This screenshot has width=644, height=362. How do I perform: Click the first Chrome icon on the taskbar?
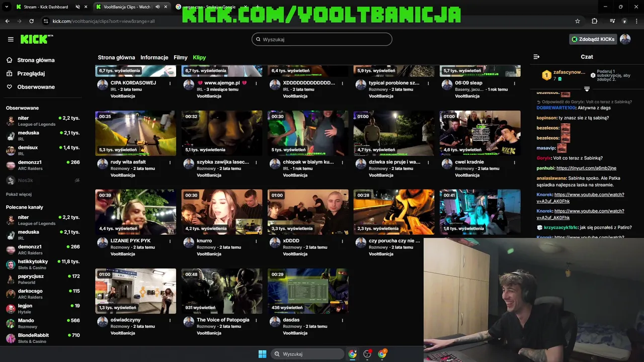[352, 354]
